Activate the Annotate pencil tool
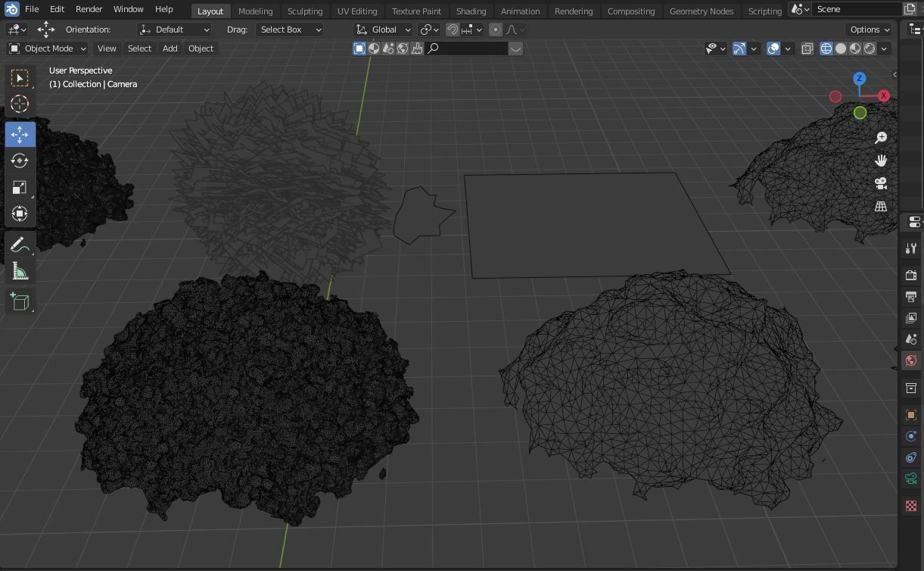The width and height of the screenshot is (924, 571). (x=20, y=245)
